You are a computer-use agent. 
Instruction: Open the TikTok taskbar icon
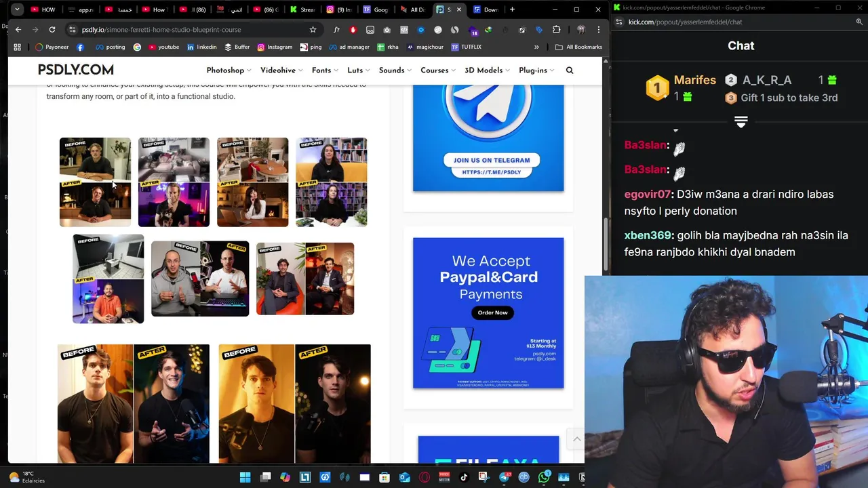464,477
